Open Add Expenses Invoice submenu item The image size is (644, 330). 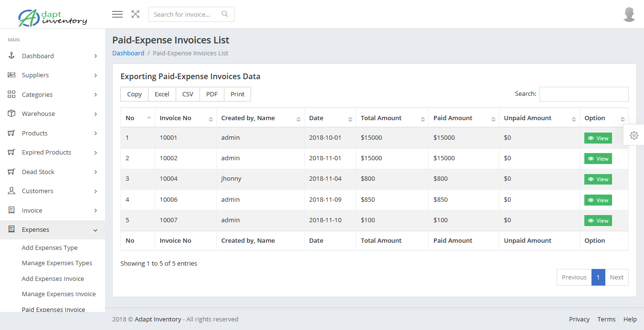(53, 278)
